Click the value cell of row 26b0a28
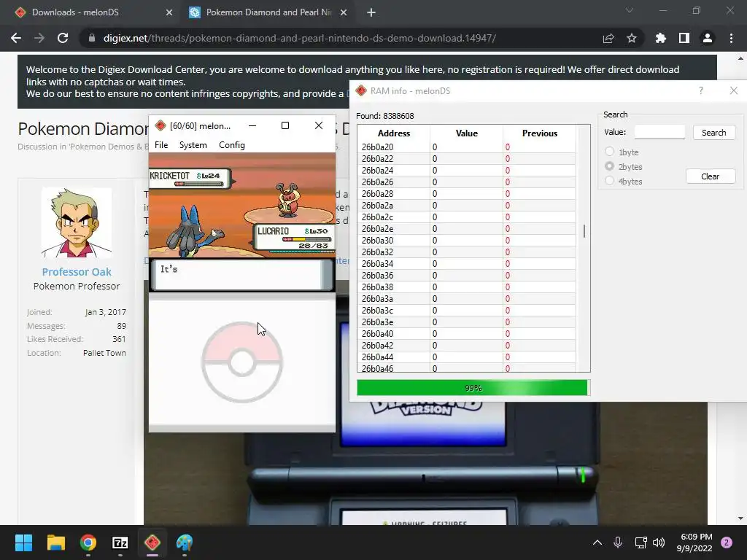747x560 pixels. (466, 194)
